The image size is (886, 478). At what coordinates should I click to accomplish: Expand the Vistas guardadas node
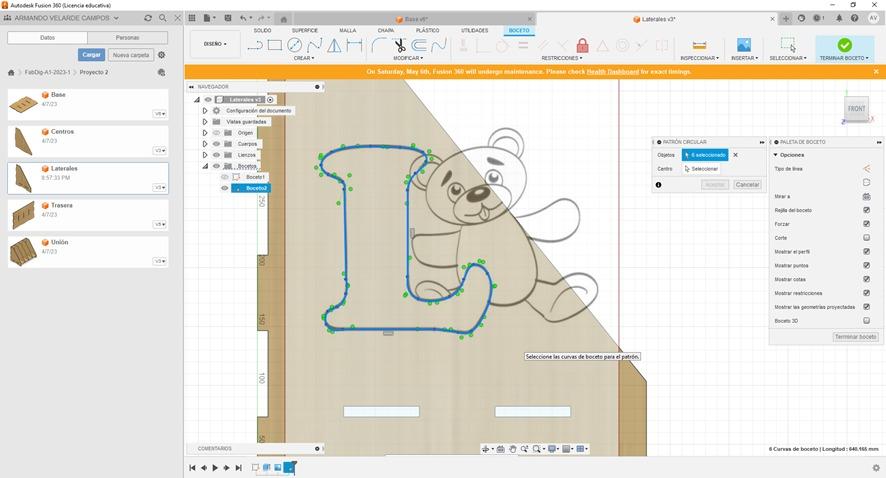coord(205,121)
